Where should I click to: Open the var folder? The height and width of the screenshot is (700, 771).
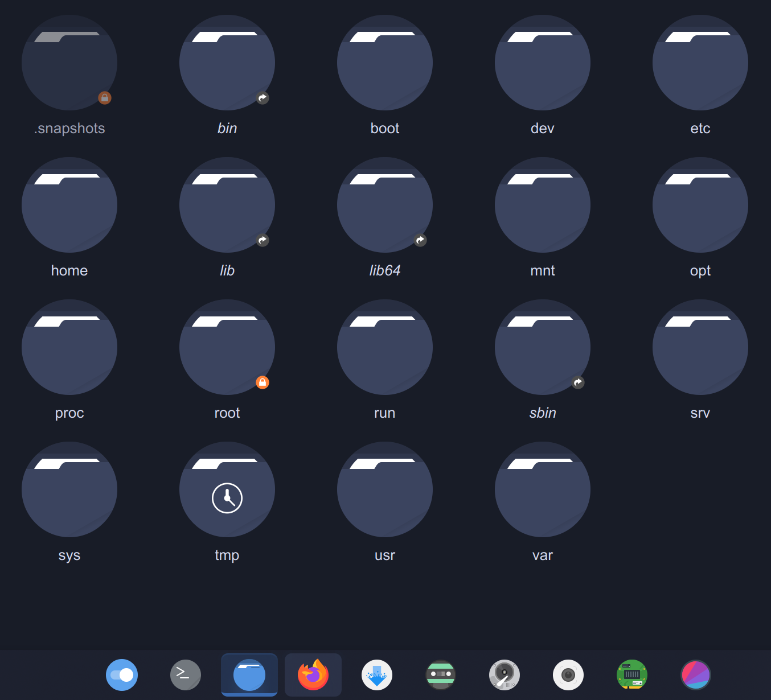[x=542, y=489]
